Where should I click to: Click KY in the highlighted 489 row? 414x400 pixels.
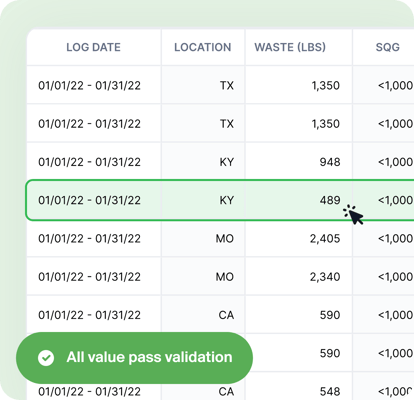click(227, 200)
